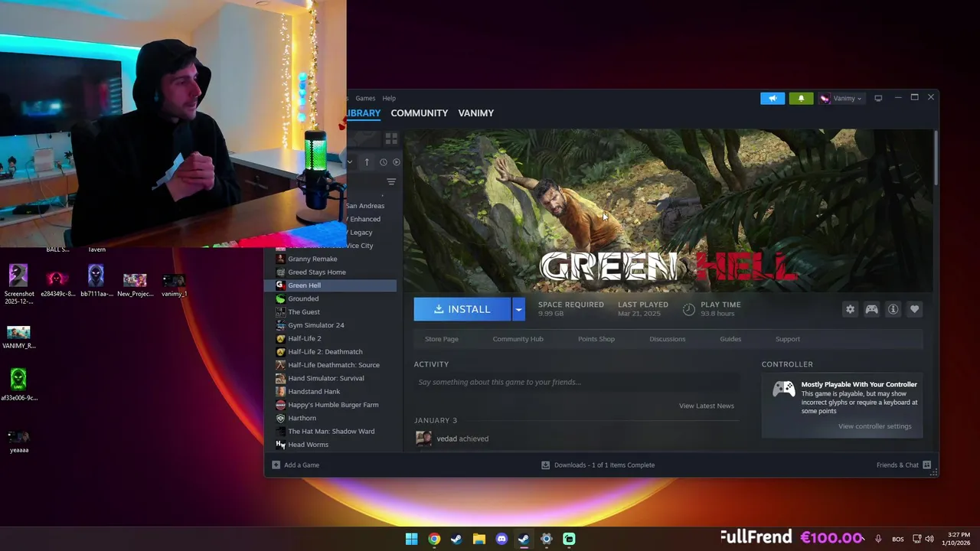
Task: Open File Explorer from taskbar
Action: click(x=479, y=539)
